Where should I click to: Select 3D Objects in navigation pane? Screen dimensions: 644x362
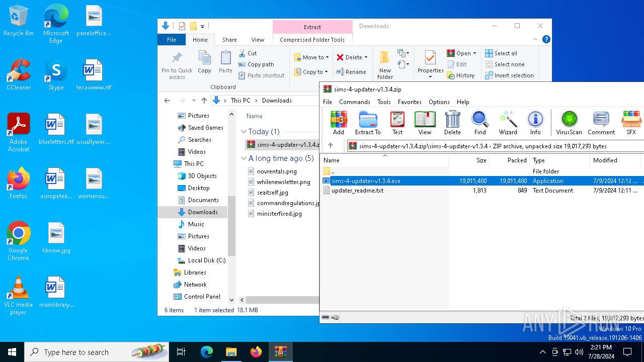pyautogui.click(x=197, y=176)
